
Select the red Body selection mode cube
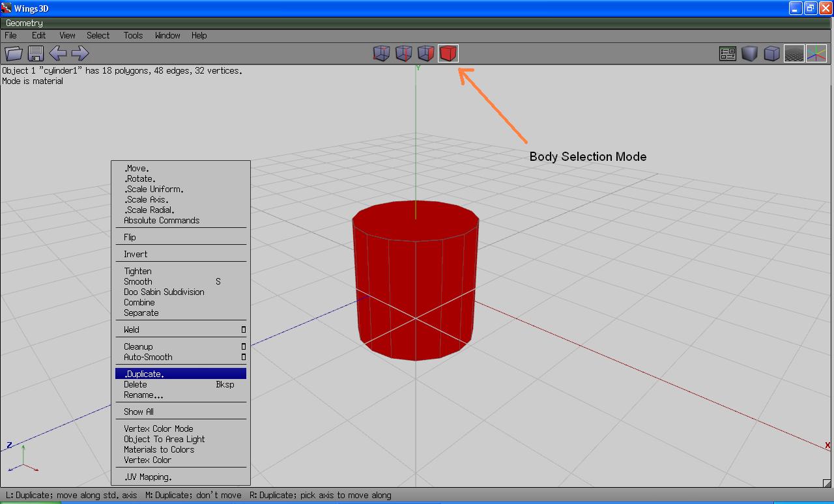[x=448, y=53]
